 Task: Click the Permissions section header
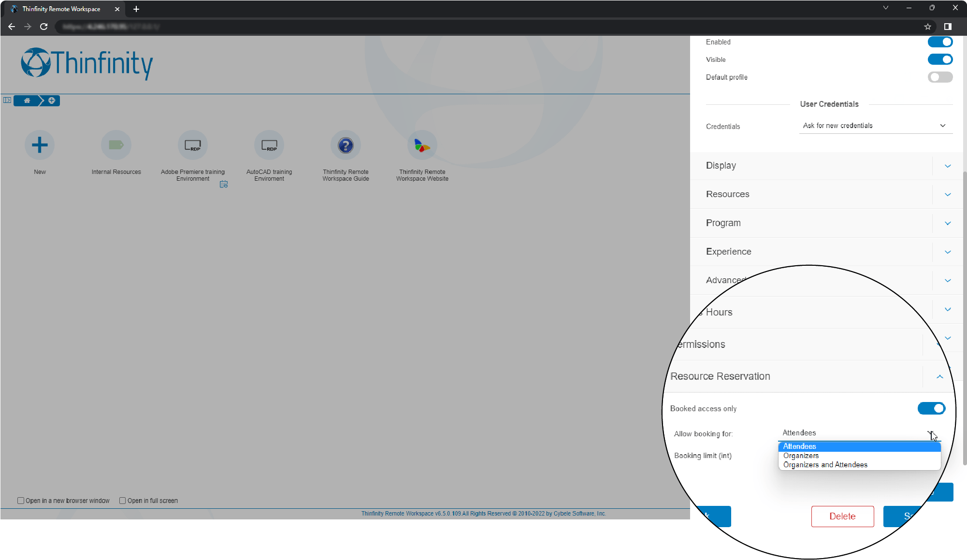[x=701, y=344]
